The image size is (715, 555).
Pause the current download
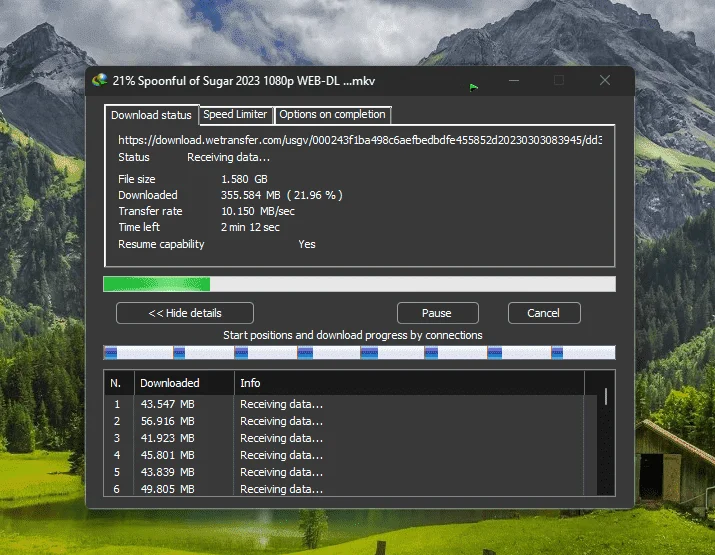437,313
